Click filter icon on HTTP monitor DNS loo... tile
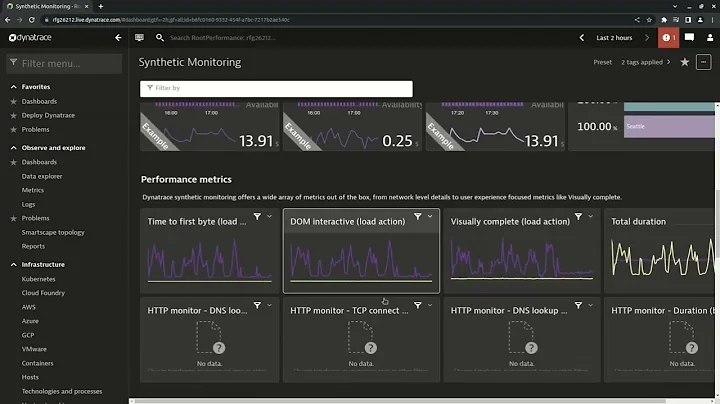 click(x=257, y=305)
